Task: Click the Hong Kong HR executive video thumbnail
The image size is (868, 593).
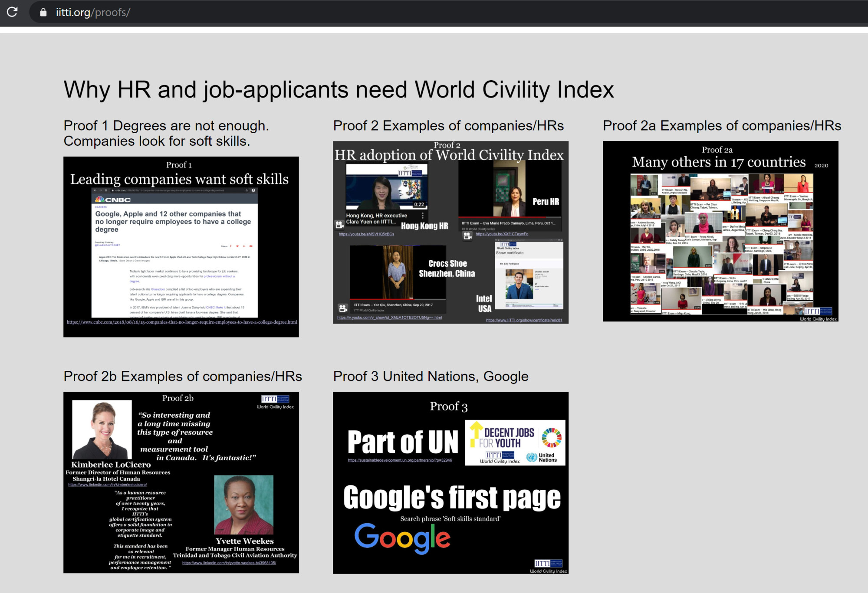Action: coord(386,187)
